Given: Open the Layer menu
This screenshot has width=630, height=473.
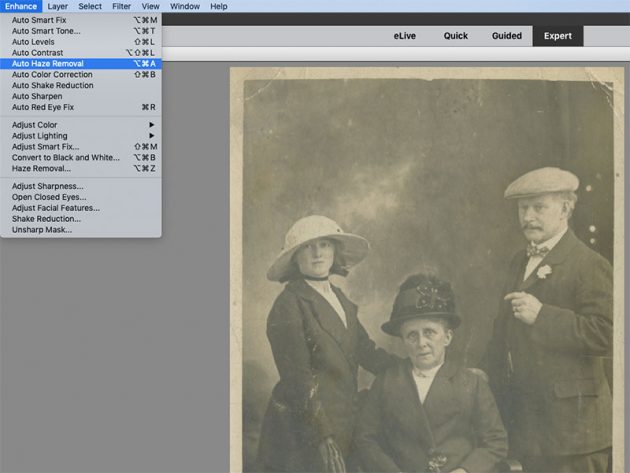Looking at the screenshot, I should (x=57, y=6).
